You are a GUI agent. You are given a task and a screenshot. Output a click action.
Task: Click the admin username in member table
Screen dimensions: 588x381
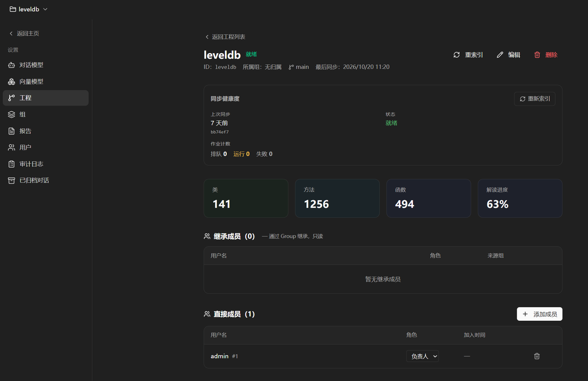pyautogui.click(x=219, y=356)
